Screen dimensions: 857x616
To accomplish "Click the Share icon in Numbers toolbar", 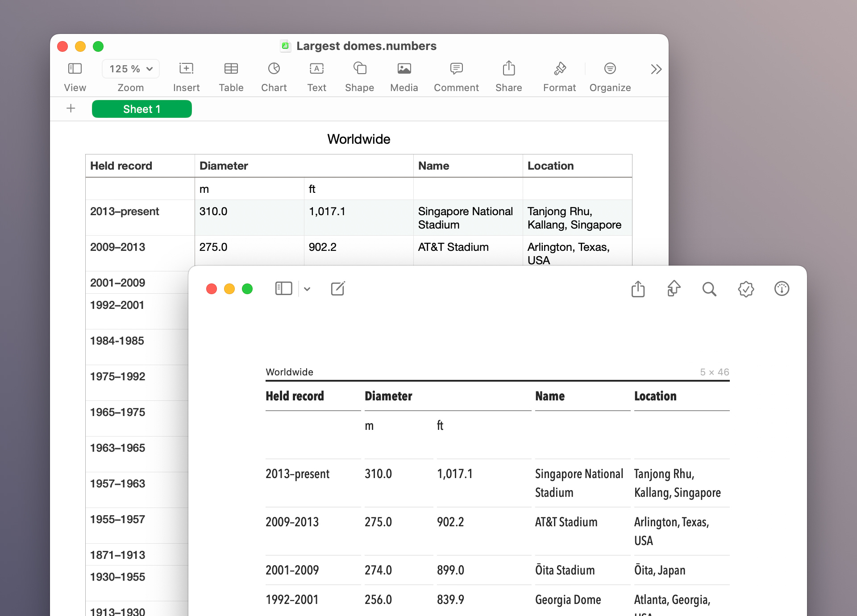I will pos(508,68).
